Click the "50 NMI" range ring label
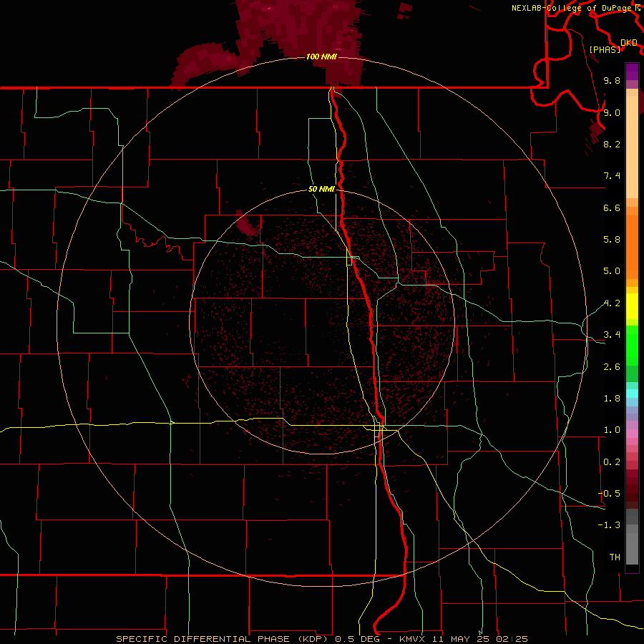 321,189
